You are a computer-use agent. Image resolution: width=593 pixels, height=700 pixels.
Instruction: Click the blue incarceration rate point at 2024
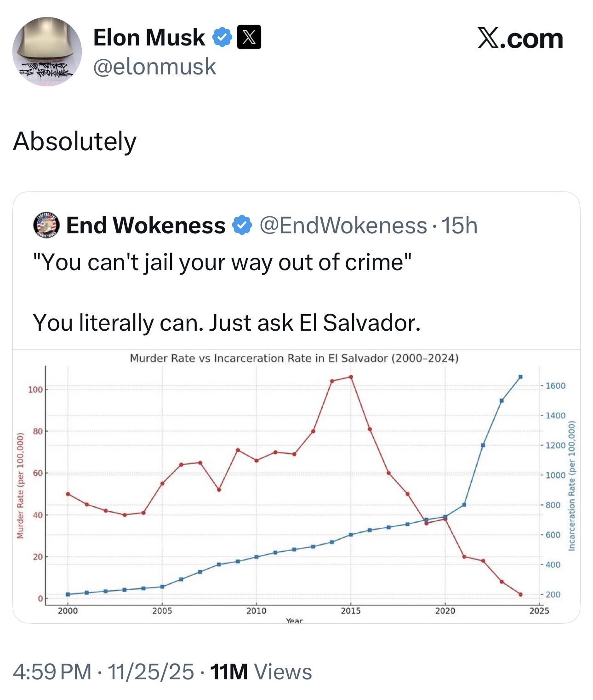[x=520, y=377]
